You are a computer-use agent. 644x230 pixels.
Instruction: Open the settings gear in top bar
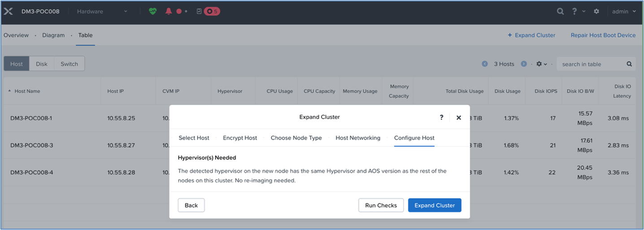click(x=596, y=11)
